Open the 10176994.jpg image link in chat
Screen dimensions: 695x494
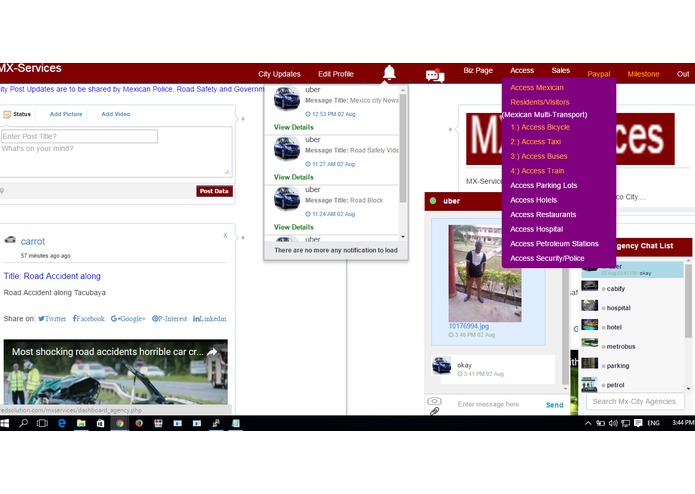(x=469, y=327)
